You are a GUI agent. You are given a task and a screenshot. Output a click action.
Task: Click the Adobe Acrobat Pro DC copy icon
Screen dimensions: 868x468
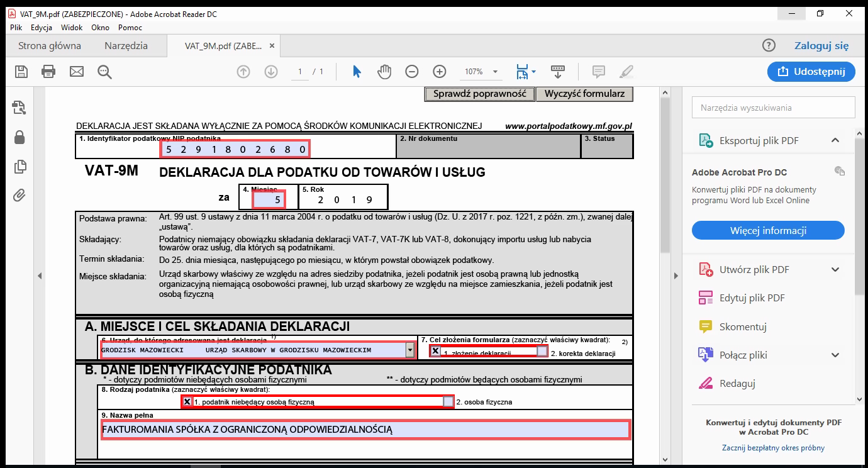coord(839,171)
